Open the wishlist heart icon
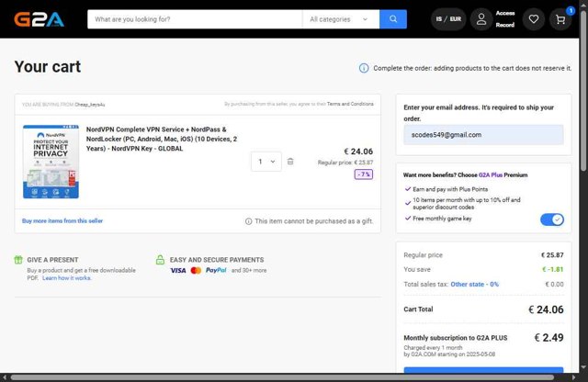Image resolution: width=588 pixels, height=382 pixels. coord(533,19)
